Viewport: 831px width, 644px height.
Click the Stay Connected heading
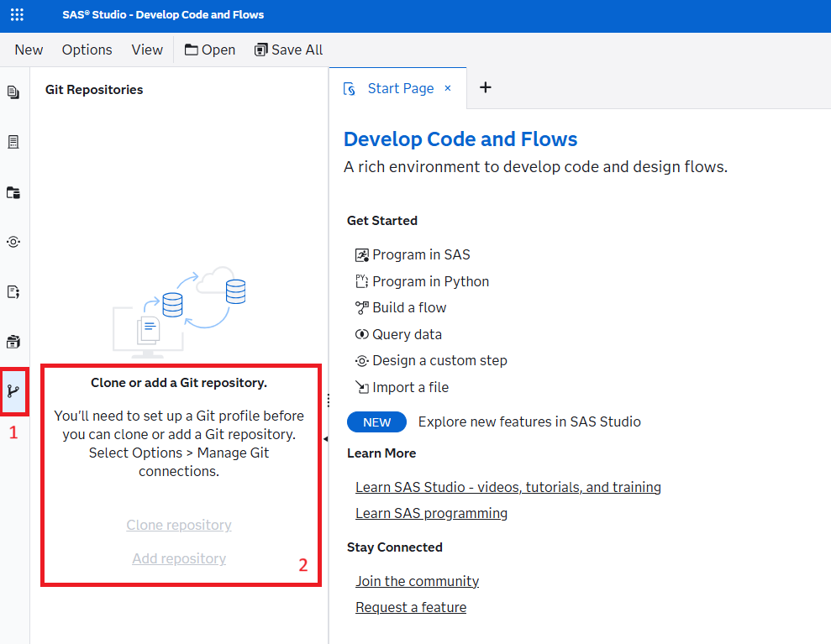click(394, 547)
